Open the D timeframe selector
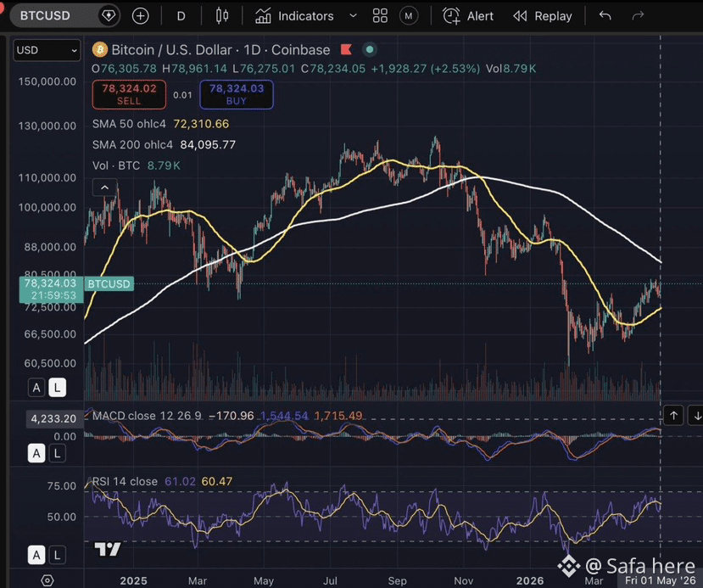The height and width of the screenshot is (588, 703). pos(181,17)
